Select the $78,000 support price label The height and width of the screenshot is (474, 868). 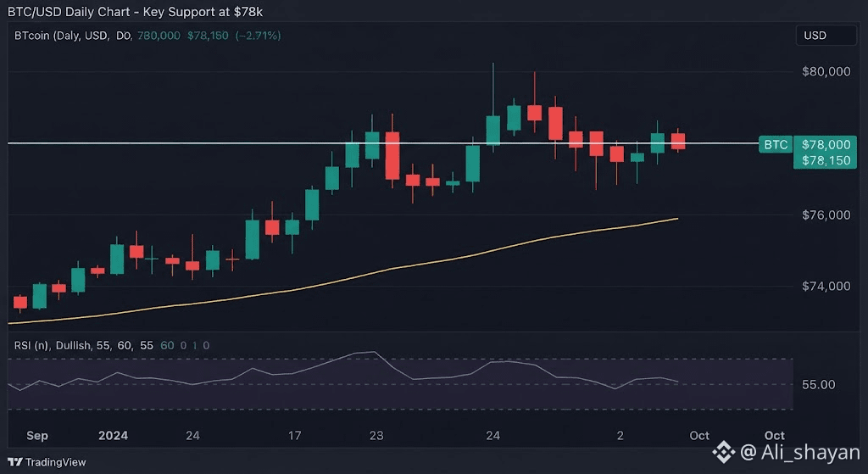point(826,144)
